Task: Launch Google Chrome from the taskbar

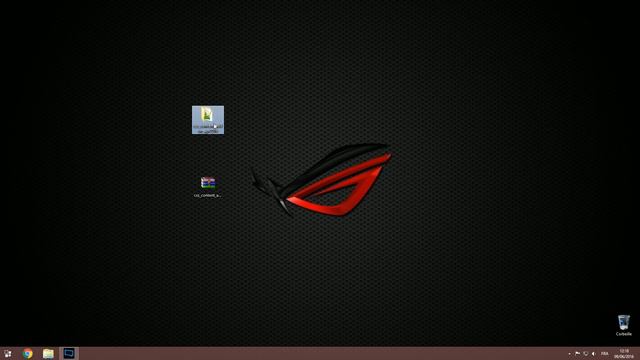Action: (x=28, y=353)
